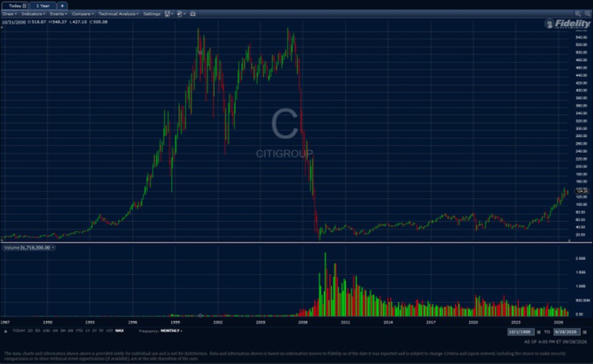
Task: Click the current price label on the price axis
Action: point(582,191)
